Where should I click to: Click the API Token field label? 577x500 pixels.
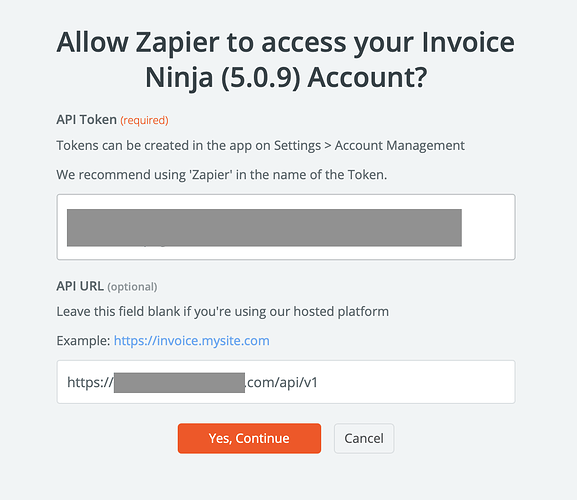click(86, 120)
